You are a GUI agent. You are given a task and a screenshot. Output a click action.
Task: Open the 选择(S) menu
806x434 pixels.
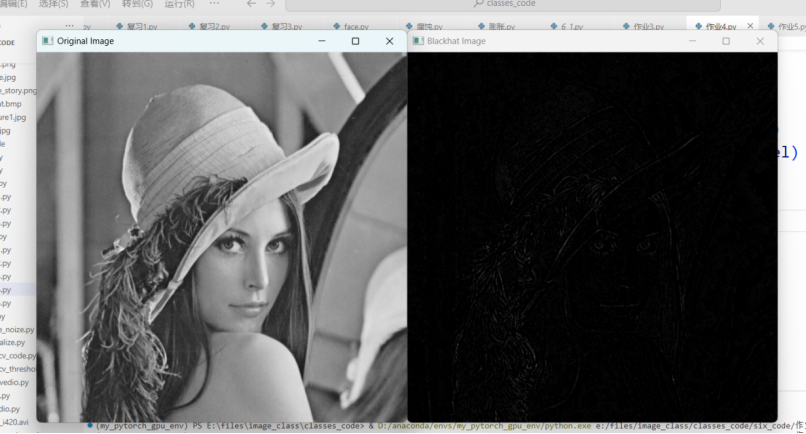point(53,4)
